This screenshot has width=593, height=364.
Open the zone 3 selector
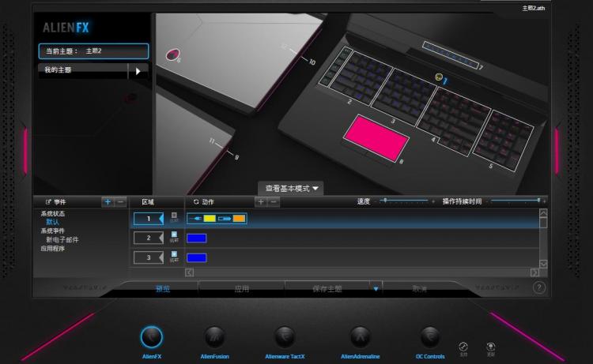click(x=149, y=257)
